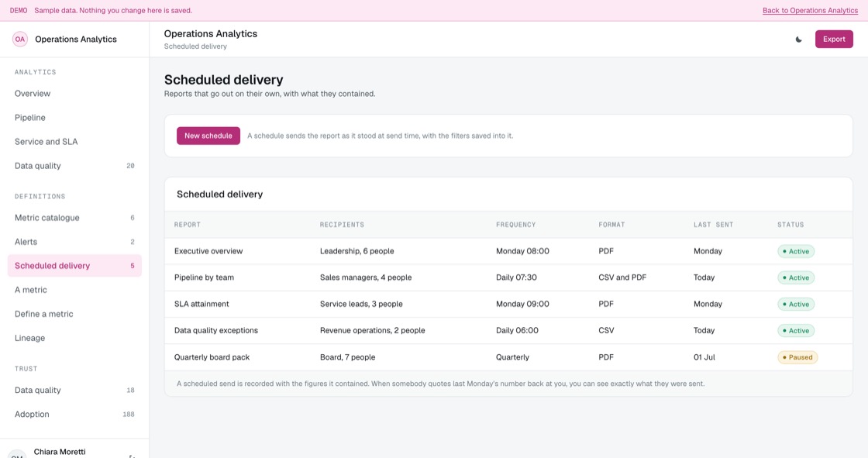Click the CSV and PDF format cell
The height and width of the screenshot is (458, 868).
[x=622, y=277]
